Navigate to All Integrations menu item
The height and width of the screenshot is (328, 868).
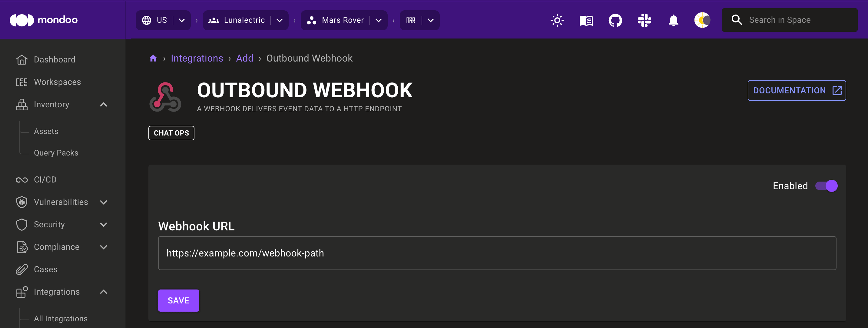[x=61, y=318]
